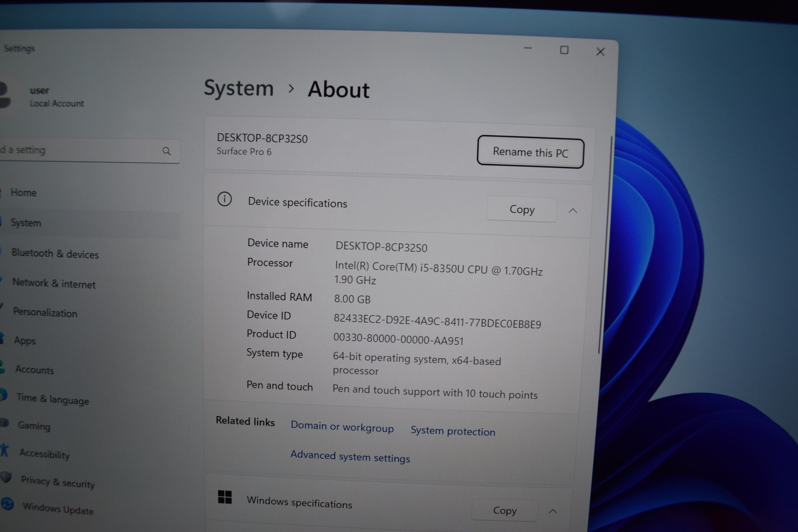Open System protection link
Image resolution: width=798 pixels, height=532 pixels.
tap(453, 431)
